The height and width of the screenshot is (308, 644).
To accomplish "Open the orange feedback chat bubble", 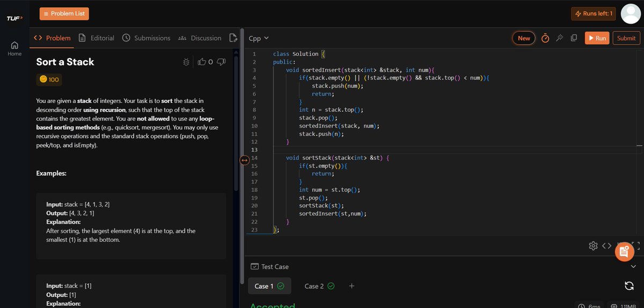I will pyautogui.click(x=624, y=252).
